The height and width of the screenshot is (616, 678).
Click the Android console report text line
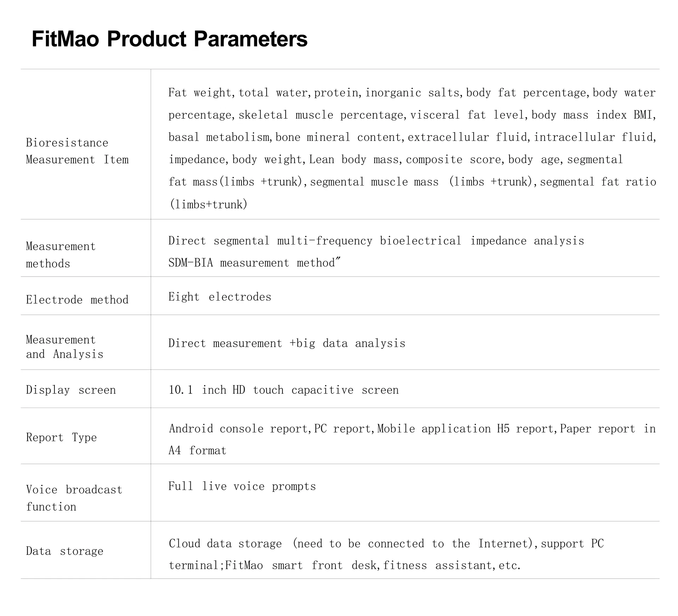[x=412, y=429]
